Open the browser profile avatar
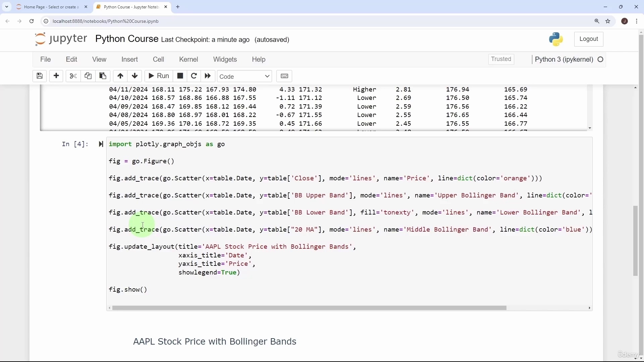The image size is (644, 362). [625, 21]
